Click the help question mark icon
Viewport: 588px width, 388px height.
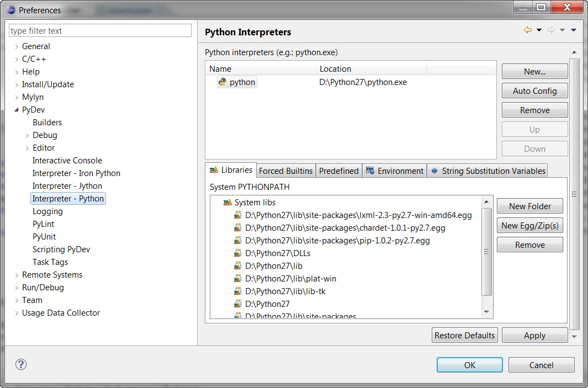21,364
